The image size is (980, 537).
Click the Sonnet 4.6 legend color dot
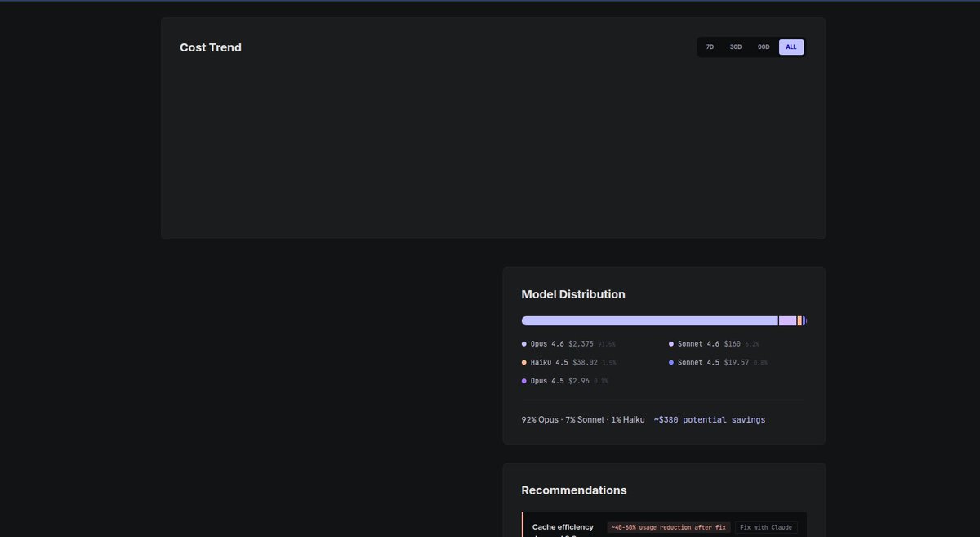point(671,344)
